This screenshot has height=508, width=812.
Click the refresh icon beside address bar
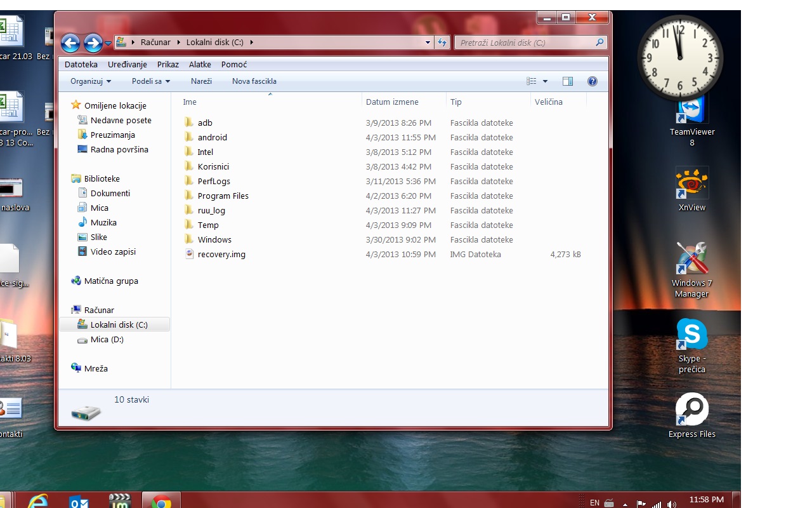click(x=442, y=43)
